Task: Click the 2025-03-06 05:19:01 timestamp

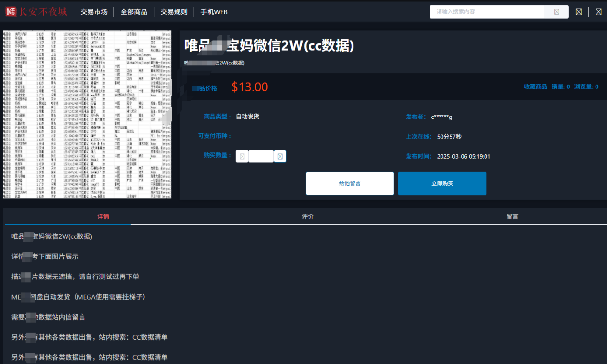Action: 464,156
